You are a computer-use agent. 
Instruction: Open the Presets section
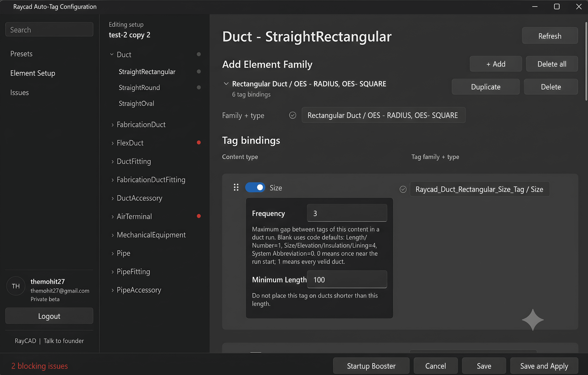click(x=21, y=54)
